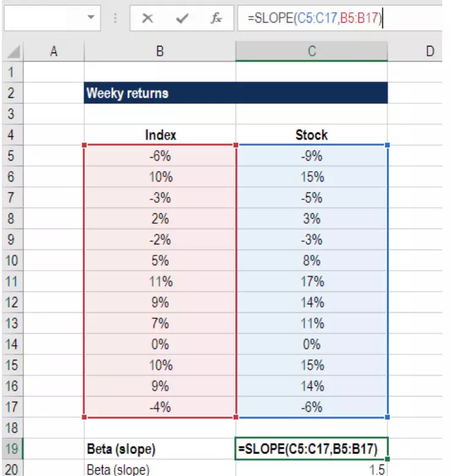Click the red range handle at B5 top-left corner
Viewport: 452px width, 476px height.
click(84, 145)
